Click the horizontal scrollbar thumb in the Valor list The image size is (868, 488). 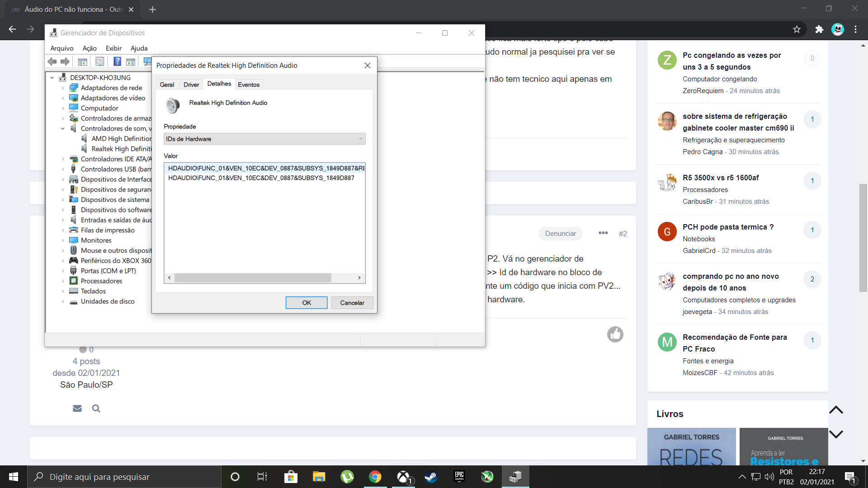[x=253, y=277]
